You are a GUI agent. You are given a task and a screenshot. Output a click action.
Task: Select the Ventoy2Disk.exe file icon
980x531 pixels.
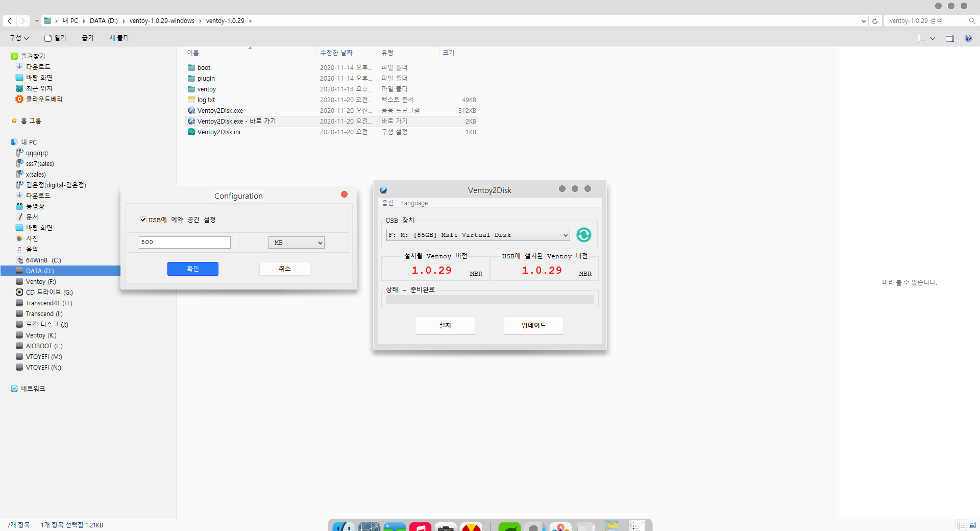point(191,110)
